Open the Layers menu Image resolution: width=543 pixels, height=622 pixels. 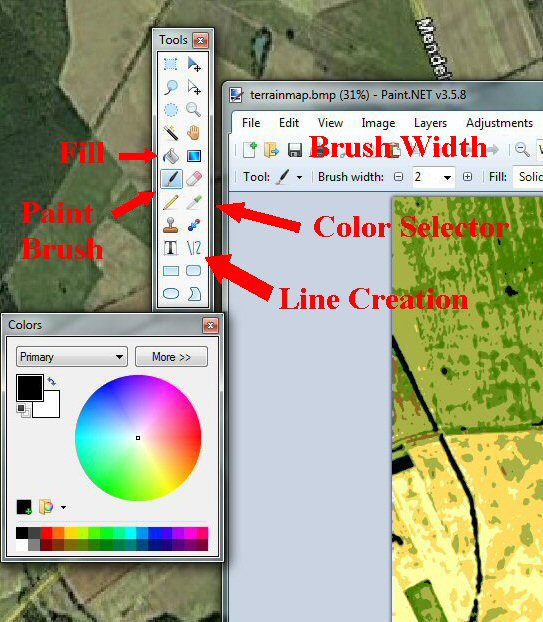tap(430, 123)
